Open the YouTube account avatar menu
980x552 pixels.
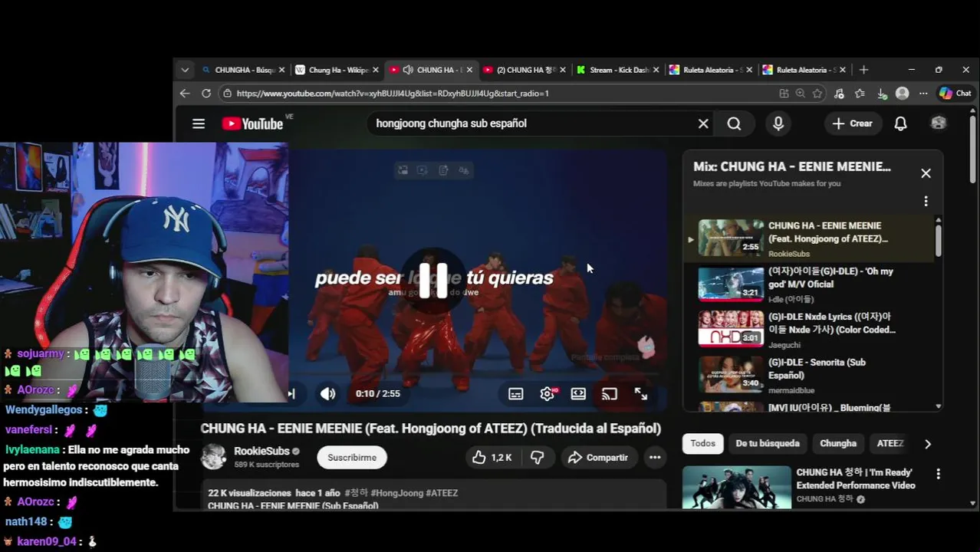coord(939,123)
